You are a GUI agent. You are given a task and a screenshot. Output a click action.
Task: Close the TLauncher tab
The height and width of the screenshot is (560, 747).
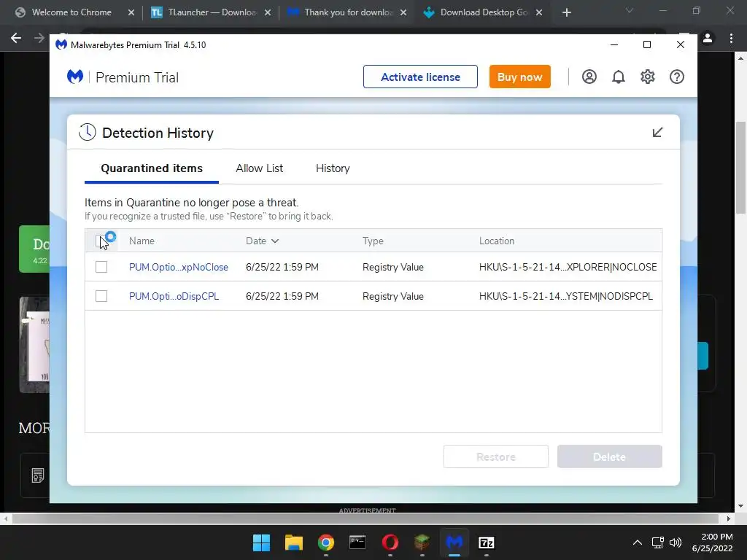[x=268, y=12]
